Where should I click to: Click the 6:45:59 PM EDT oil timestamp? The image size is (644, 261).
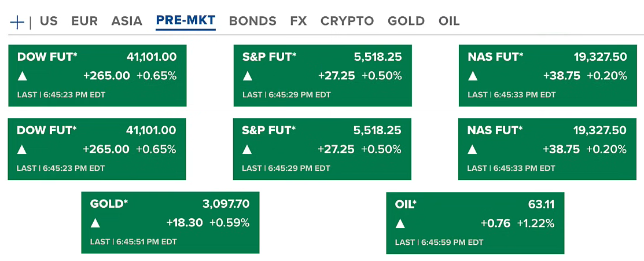452,242
